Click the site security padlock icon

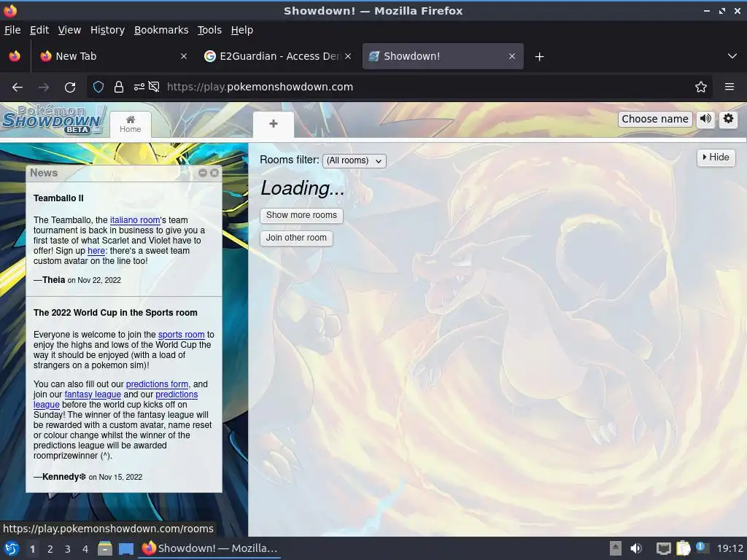(x=119, y=87)
